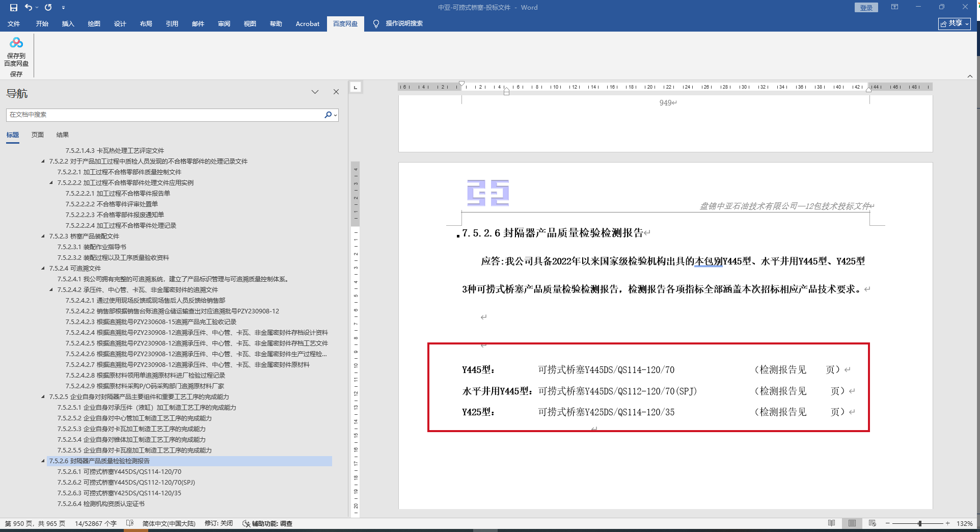Screen dimensions: 980x532
Task: Switch to the 开始 ribbon tab
Action: click(x=42, y=24)
